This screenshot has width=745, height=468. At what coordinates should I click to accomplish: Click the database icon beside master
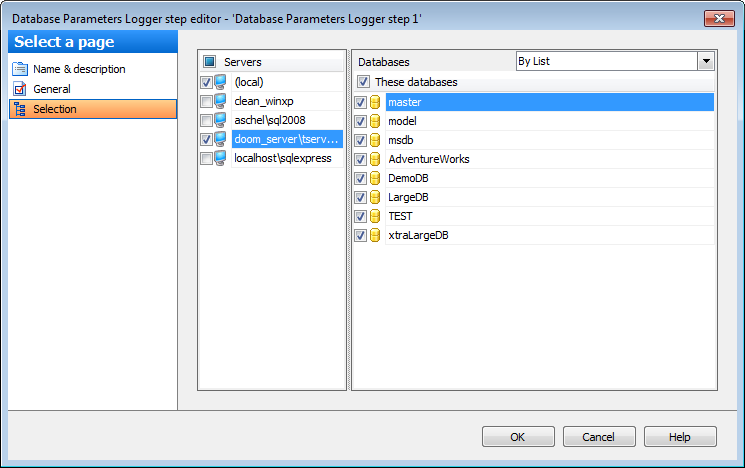375,102
